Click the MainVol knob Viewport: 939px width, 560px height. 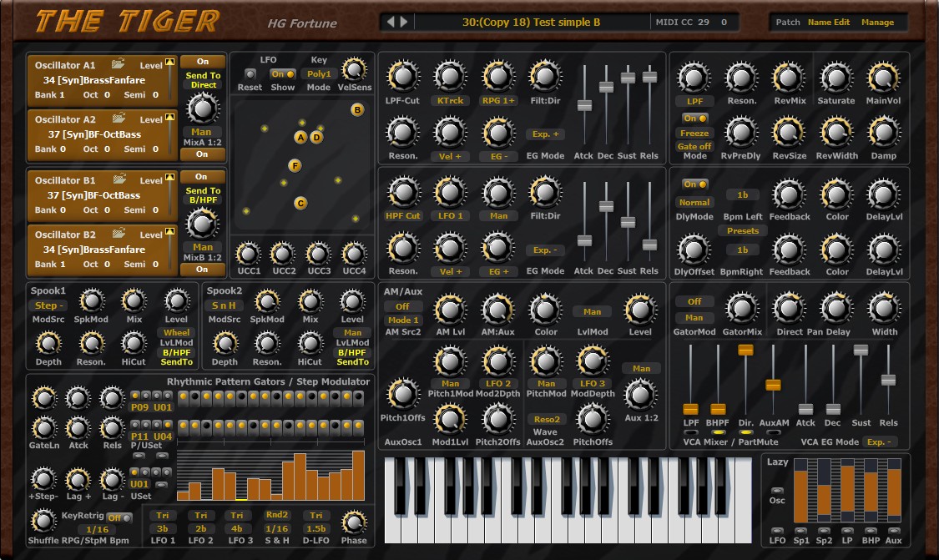click(x=883, y=78)
